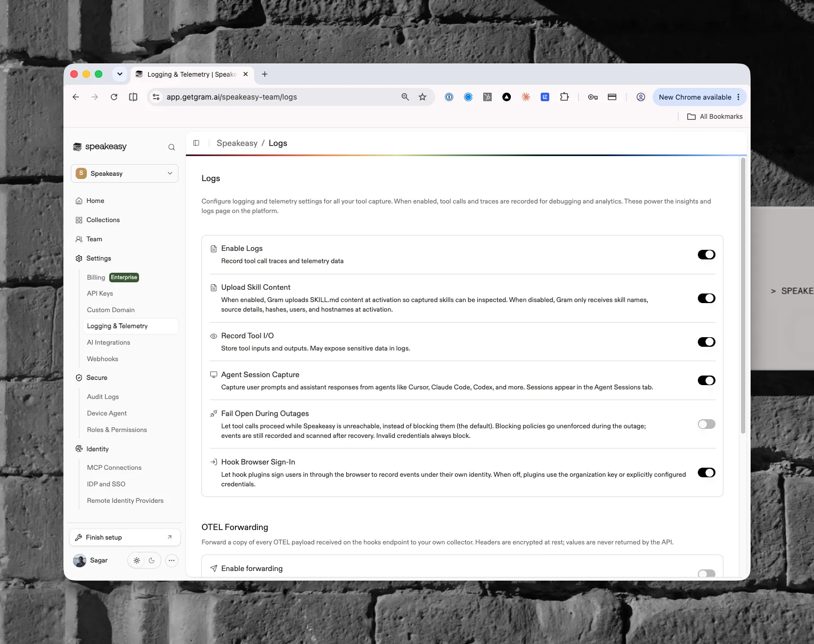Go back with the browser back arrow
This screenshot has height=644, width=814.
pyautogui.click(x=76, y=97)
